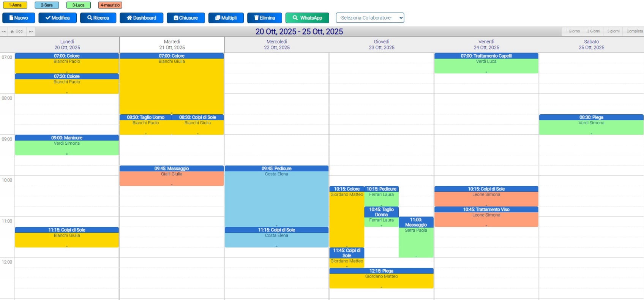Viewport: 644px width, 300px height.
Task: Select the Completa view tab
Action: 634,32
